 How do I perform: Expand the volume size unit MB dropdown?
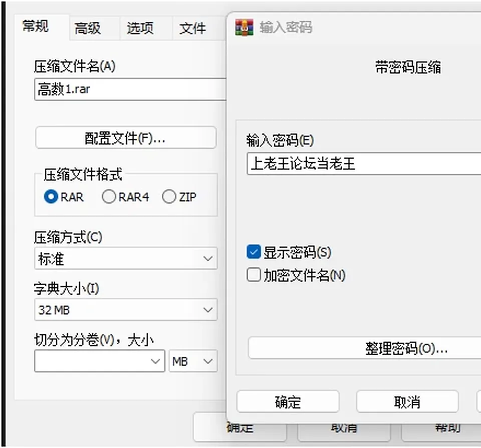(x=193, y=361)
